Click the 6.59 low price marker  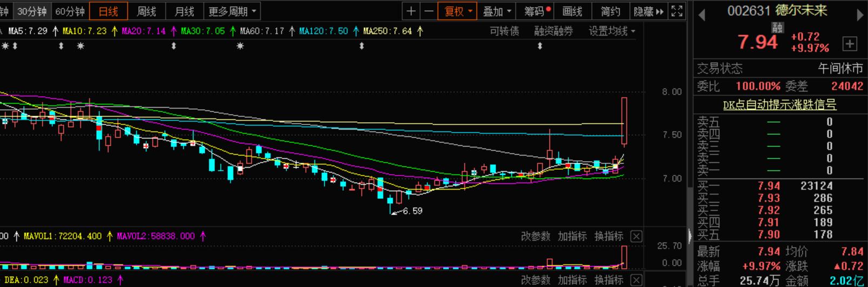pyautogui.click(x=412, y=211)
